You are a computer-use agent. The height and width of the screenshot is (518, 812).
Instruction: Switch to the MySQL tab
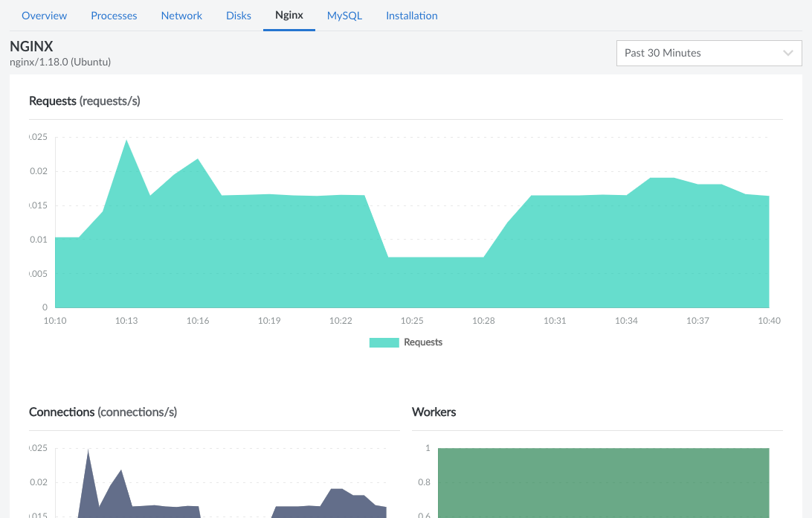click(344, 15)
